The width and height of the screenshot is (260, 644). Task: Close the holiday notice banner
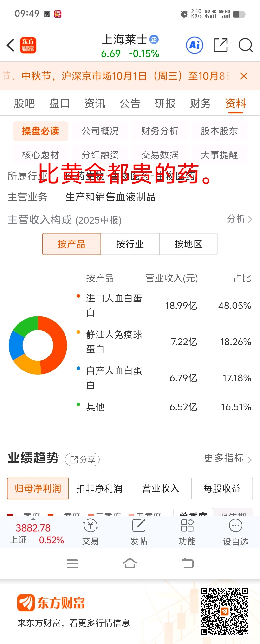coord(244,76)
